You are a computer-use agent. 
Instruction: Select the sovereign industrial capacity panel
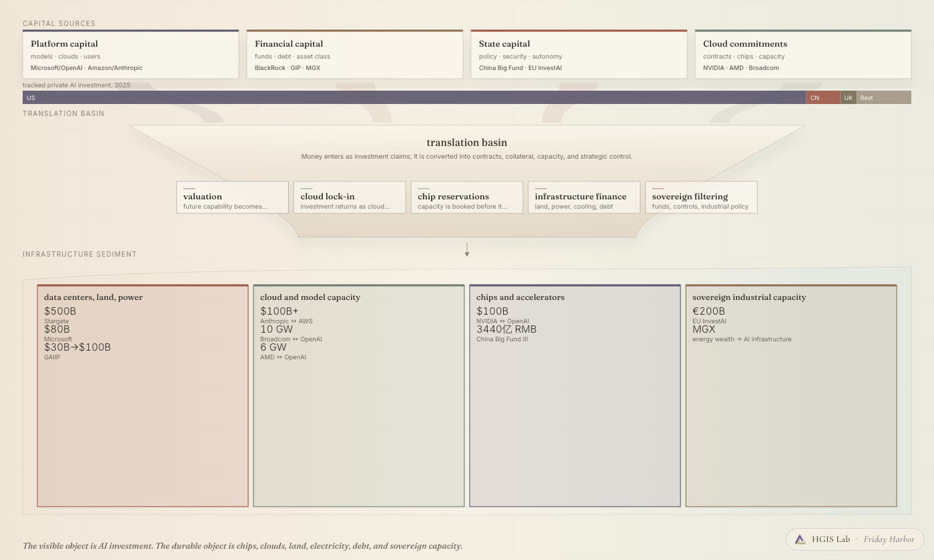pos(791,396)
